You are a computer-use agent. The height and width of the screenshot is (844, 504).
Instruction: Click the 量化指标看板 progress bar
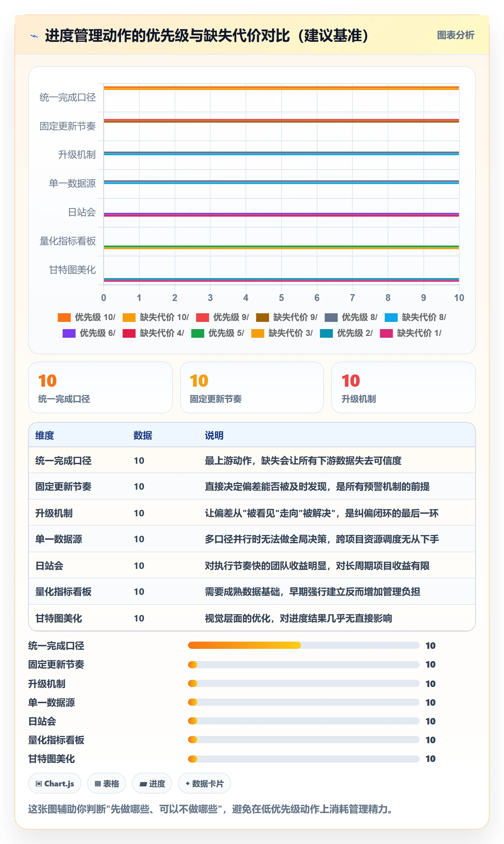click(303, 740)
